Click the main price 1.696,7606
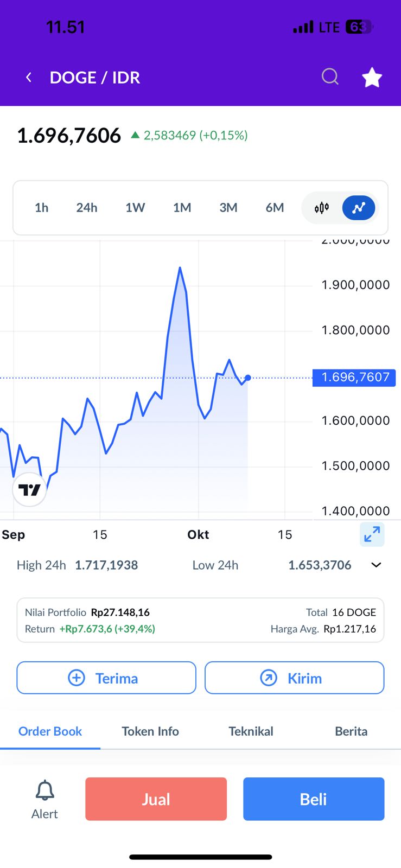This screenshot has height=868, width=401. 69,136
